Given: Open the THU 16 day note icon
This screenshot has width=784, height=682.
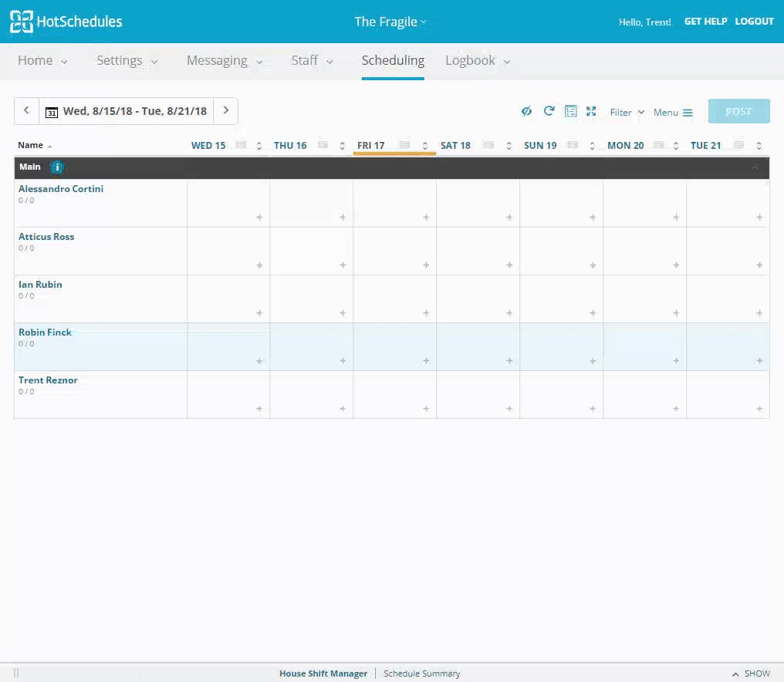Looking at the screenshot, I should 323,145.
